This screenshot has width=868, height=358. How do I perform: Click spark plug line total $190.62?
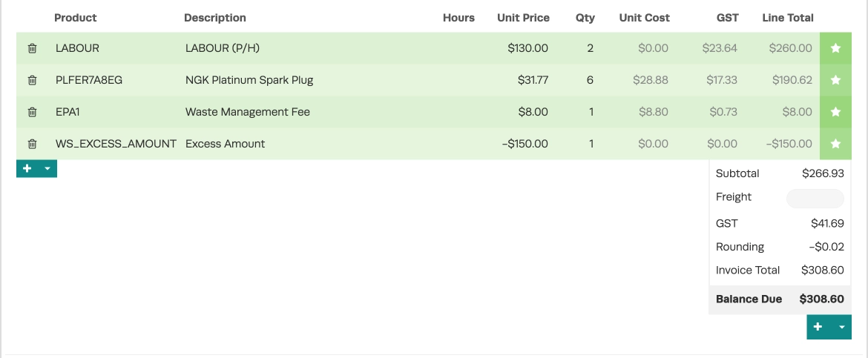pos(792,80)
